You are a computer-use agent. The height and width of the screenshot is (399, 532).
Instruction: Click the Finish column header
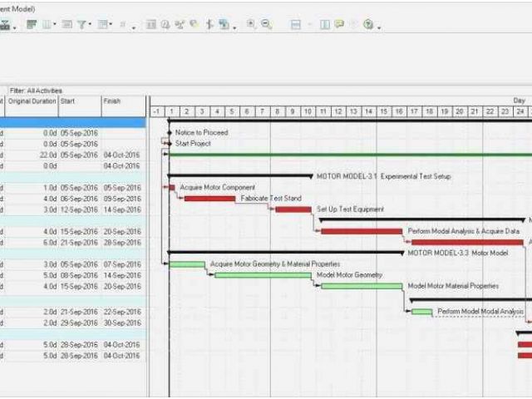[112, 101]
